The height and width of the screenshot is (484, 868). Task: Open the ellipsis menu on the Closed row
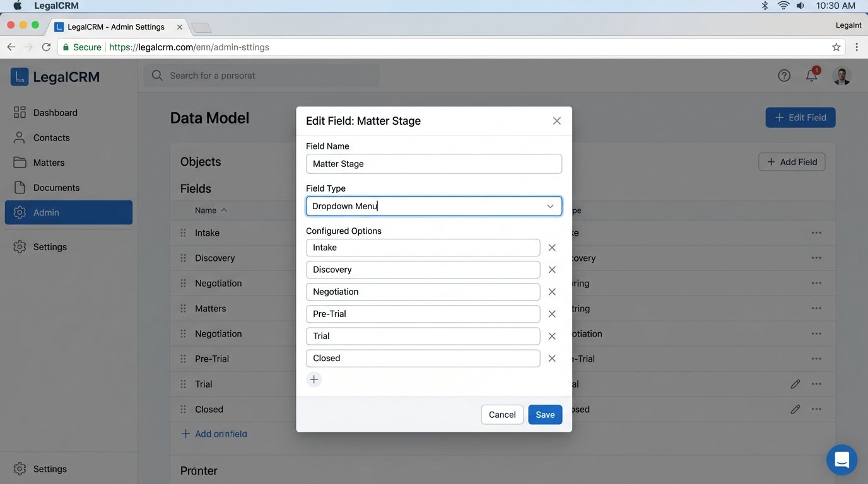click(816, 409)
